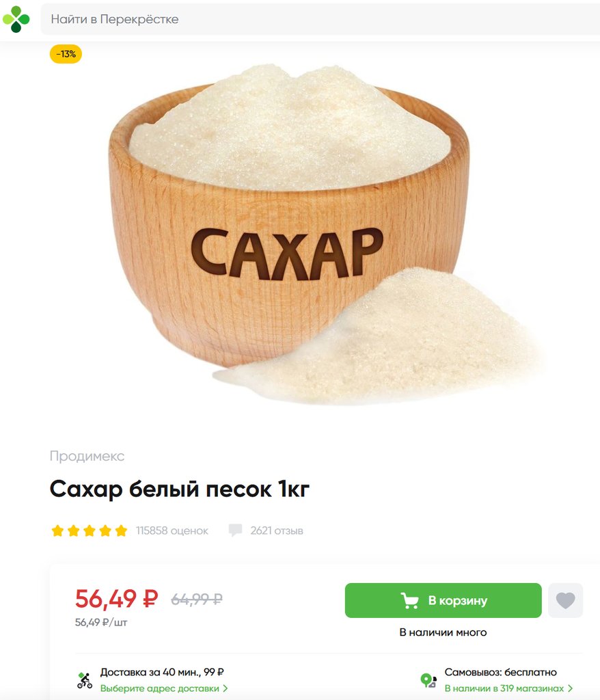Image resolution: width=600 pixels, height=700 pixels.
Task: Open the 115858 оценок ratings link
Action: 172,530
